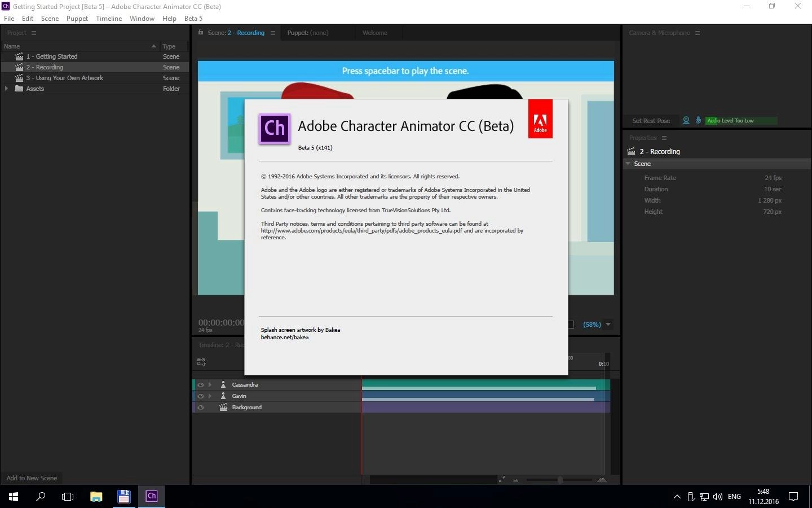Hide the Gavin track with eye icon
Screen dimensions: 812x508
200,396
